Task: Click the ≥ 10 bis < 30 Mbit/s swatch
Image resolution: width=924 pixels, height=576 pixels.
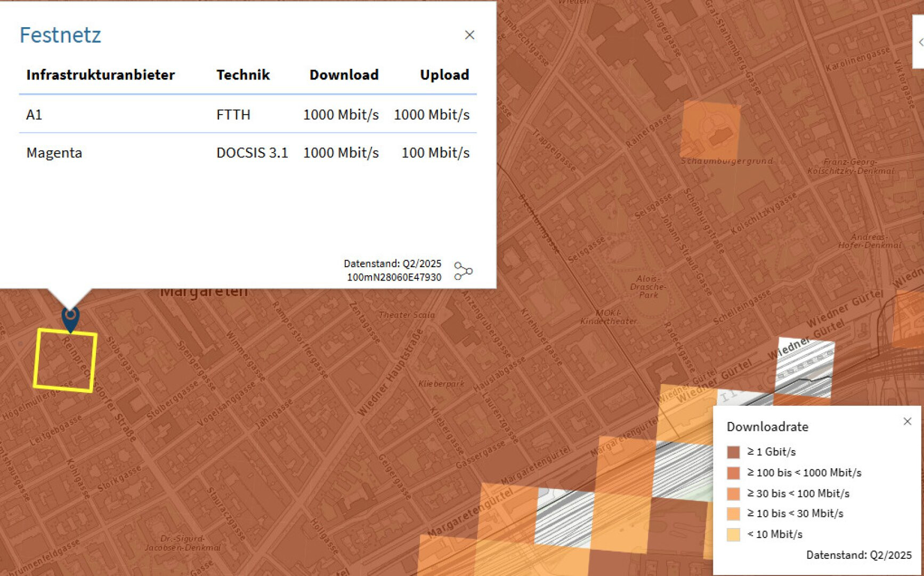Action: 734,514
